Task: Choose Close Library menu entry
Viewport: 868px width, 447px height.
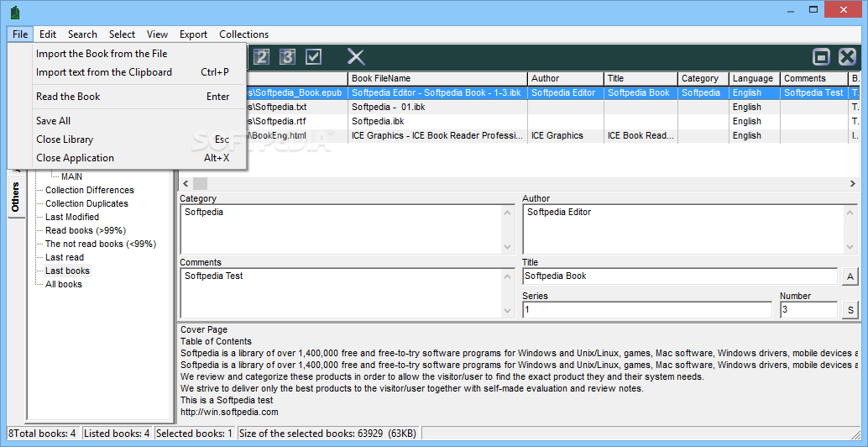Action: coord(128,139)
